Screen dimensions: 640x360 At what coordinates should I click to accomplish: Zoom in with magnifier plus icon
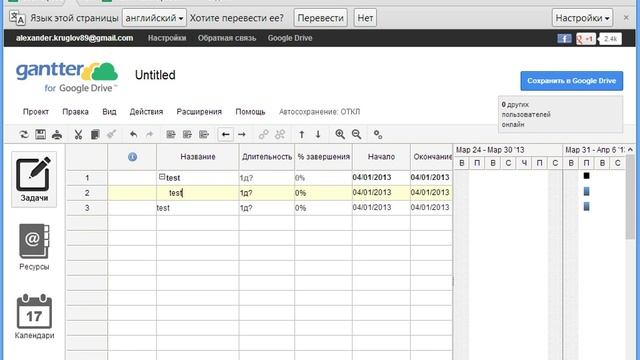(340, 134)
